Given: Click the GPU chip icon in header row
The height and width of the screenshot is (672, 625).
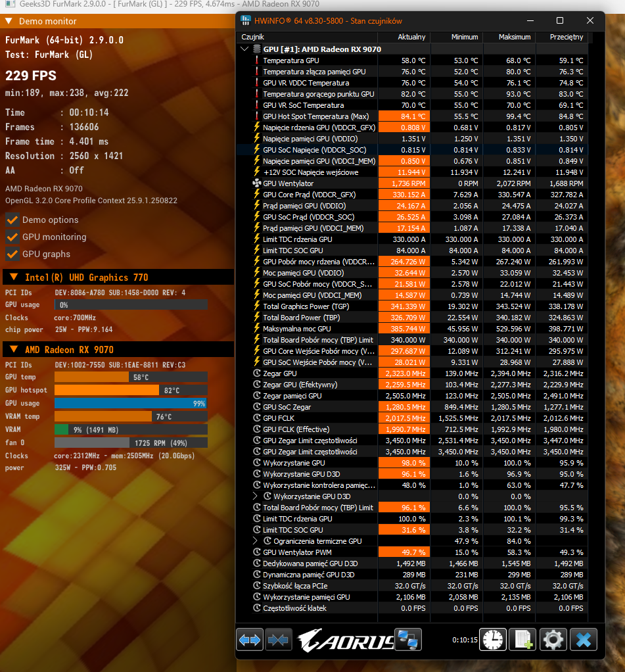Looking at the screenshot, I should 257,49.
